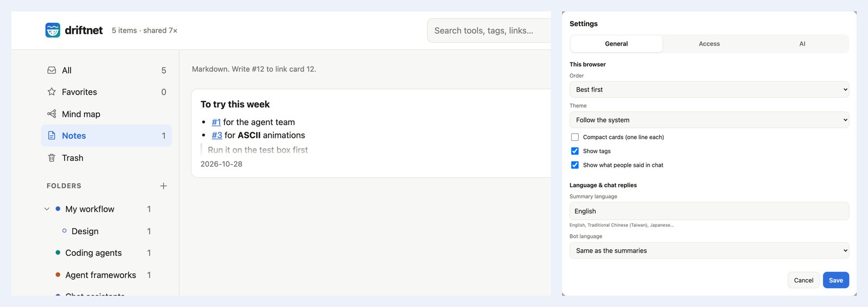The width and height of the screenshot is (868, 307).
Task: Follow the #3 card link
Action: click(x=217, y=135)
